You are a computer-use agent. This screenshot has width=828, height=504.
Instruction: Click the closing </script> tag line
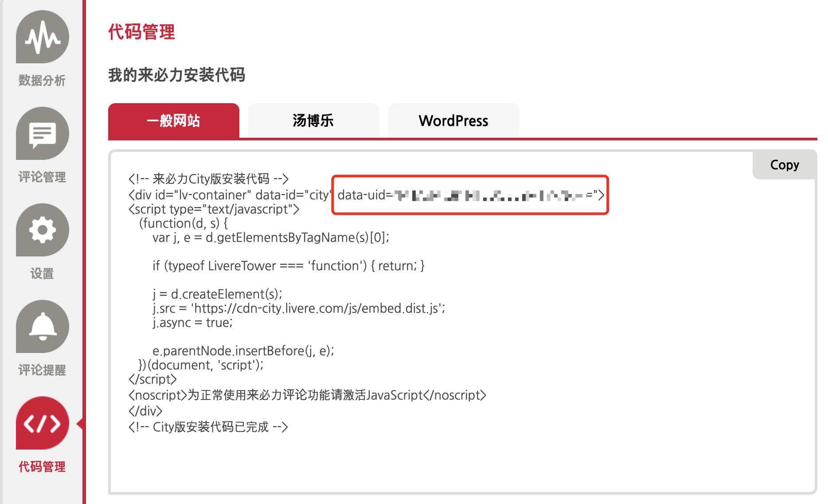(x=152, y=379)
